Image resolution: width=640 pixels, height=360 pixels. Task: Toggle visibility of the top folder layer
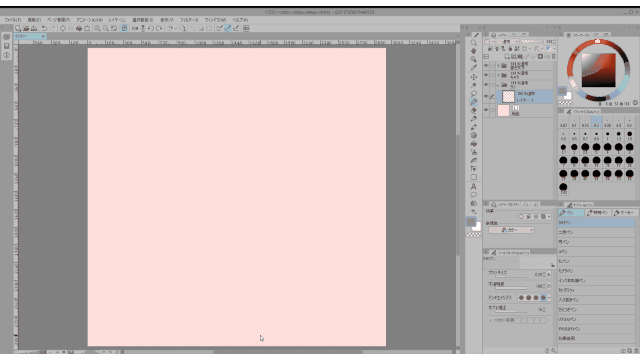click(x=486, y=65)
